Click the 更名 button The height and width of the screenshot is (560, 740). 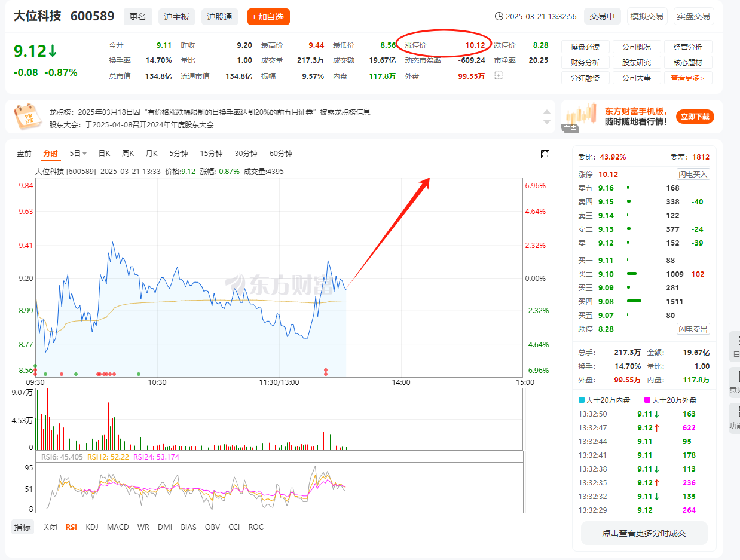[138, 17]
